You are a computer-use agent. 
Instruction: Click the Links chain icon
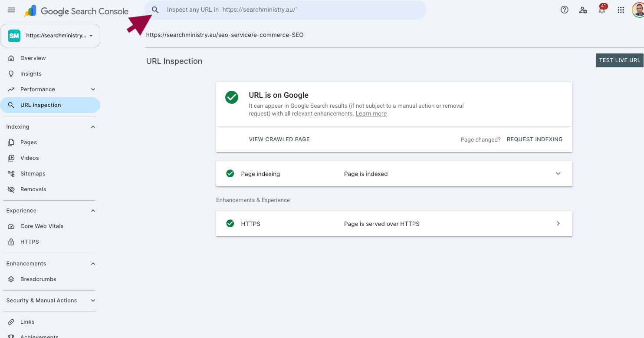click(11, 322)
